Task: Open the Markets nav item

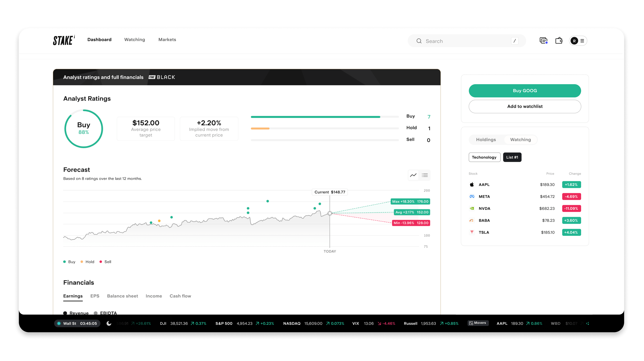Action: click(167, 40)
